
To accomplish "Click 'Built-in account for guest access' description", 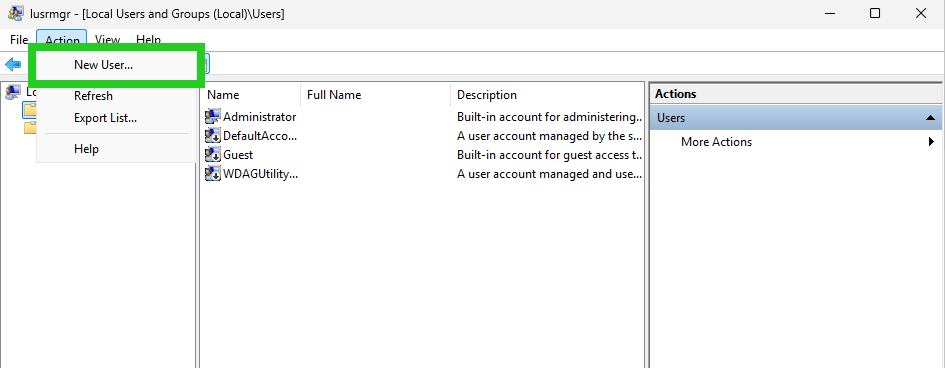I will tap(550, 155).
